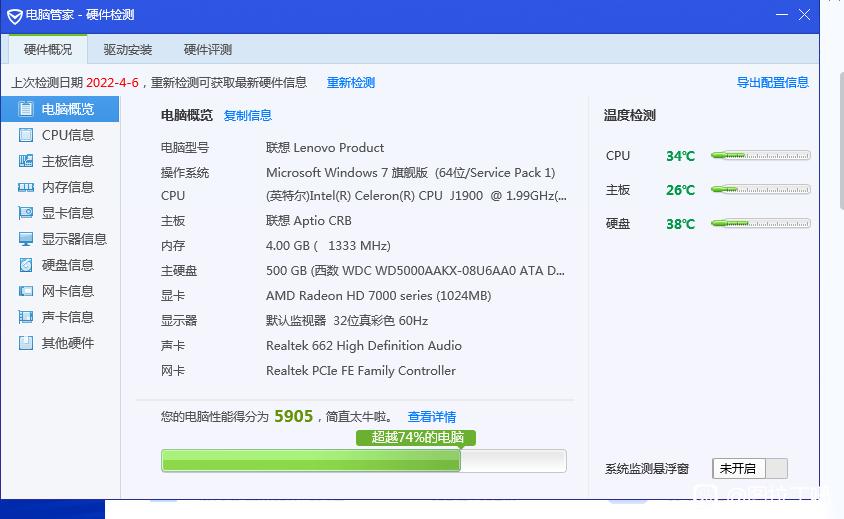844x519 pixels.
Task: Click the 26°C motherboard temperature reading
Action: point(680,190)
